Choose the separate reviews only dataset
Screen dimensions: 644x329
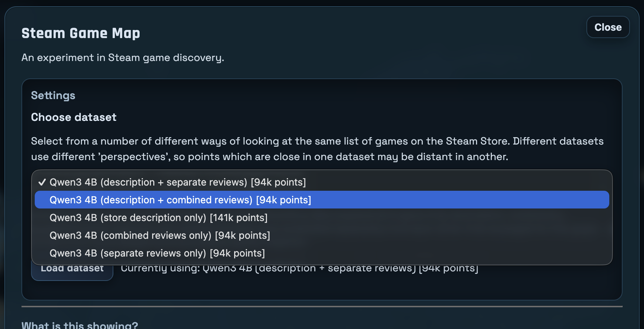point(157,253)
